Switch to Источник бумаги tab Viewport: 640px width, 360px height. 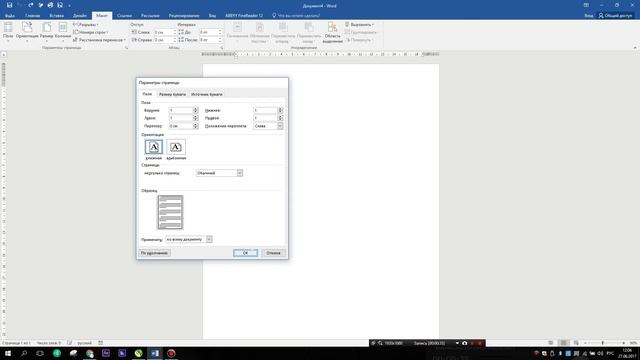(x=207, y=94)
